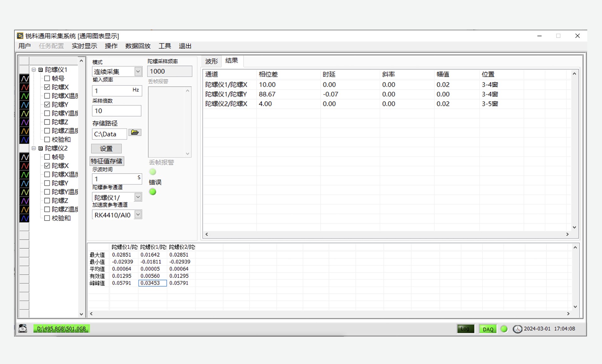Click the 设置 button
Screen dimensions: 602x364
106,148
